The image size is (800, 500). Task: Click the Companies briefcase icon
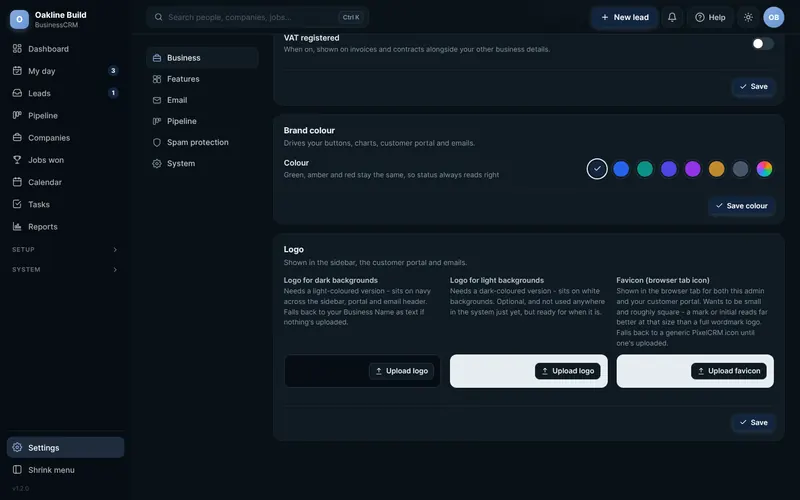coord(17,138)
